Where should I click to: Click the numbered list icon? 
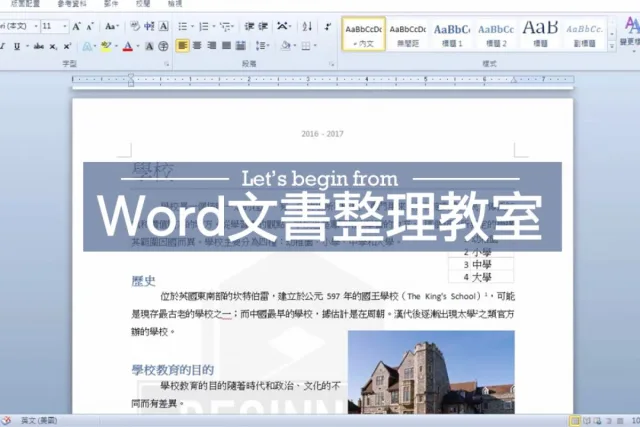click(204, 27)
